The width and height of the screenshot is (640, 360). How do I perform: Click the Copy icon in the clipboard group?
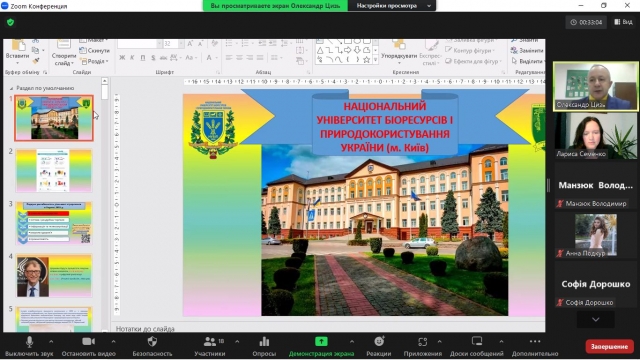[x=36, y=50]
